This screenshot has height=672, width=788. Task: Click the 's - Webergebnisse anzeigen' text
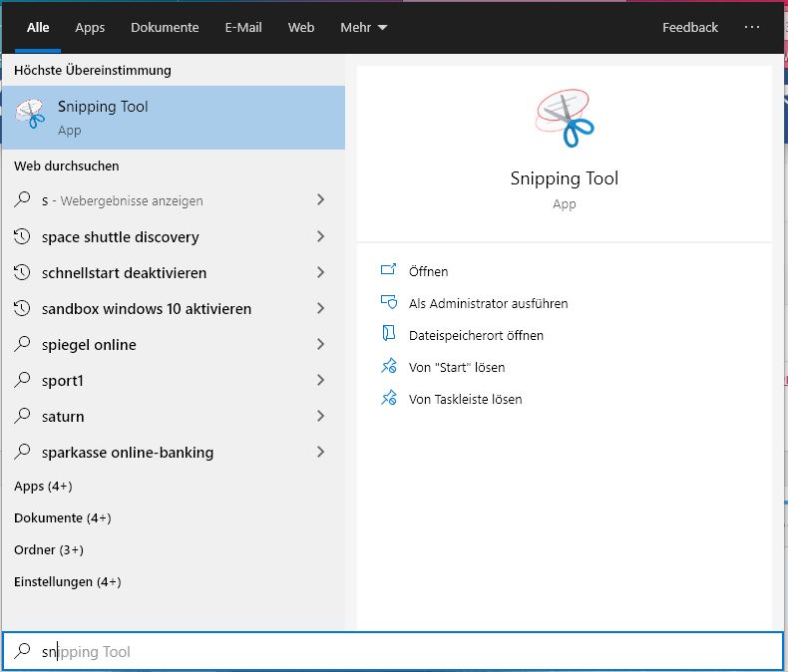[122, 200]
